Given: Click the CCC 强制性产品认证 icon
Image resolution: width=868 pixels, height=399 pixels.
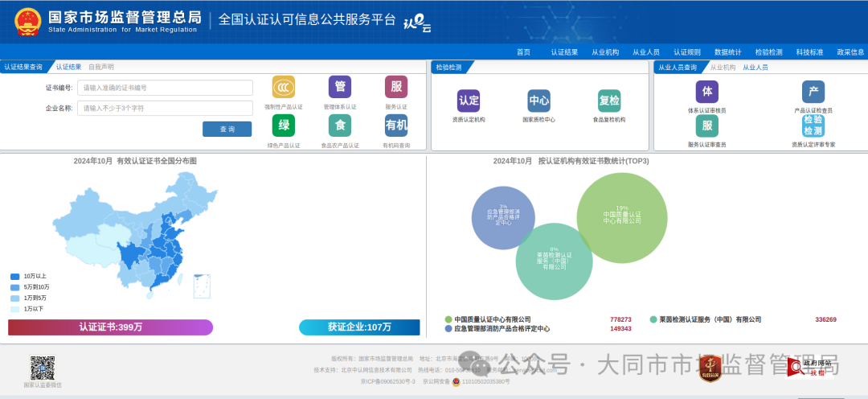Looking at the screenshot, I should click(x=284, y=87).
